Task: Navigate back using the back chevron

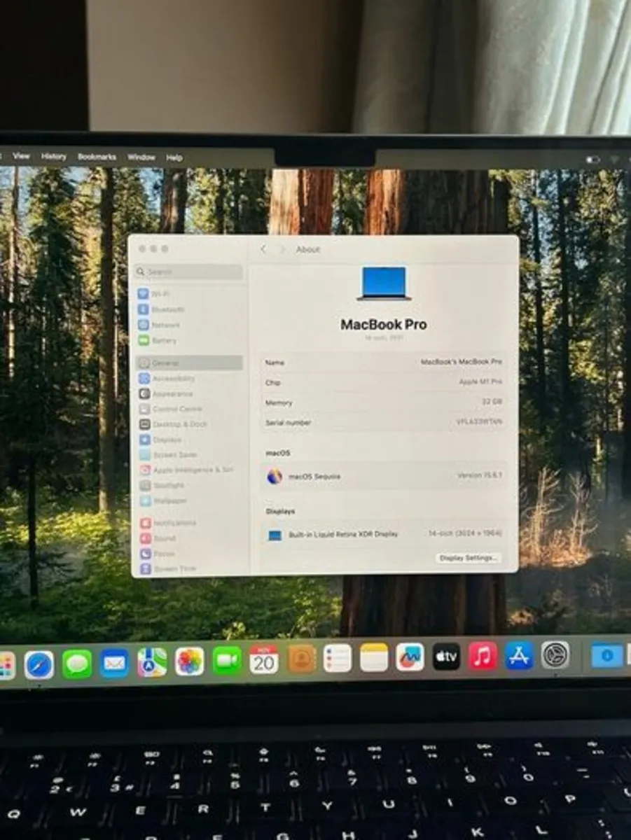Action: (x=263, y=249)
